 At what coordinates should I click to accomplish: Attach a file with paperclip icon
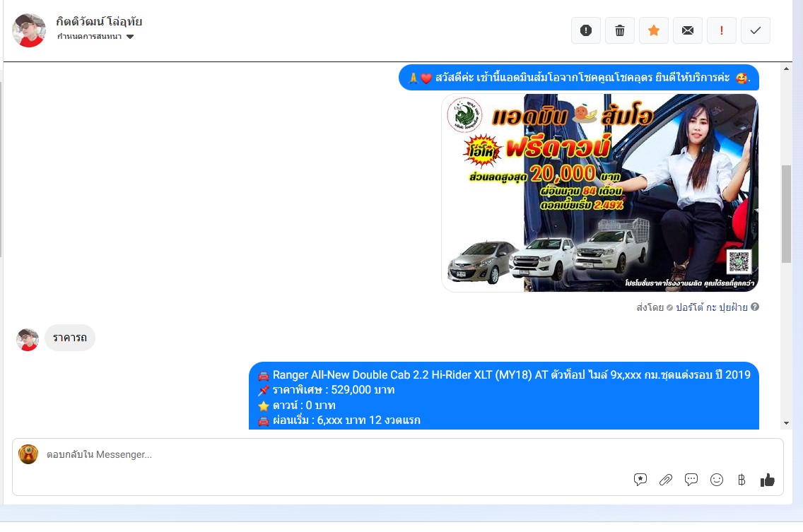coord(666,480)
